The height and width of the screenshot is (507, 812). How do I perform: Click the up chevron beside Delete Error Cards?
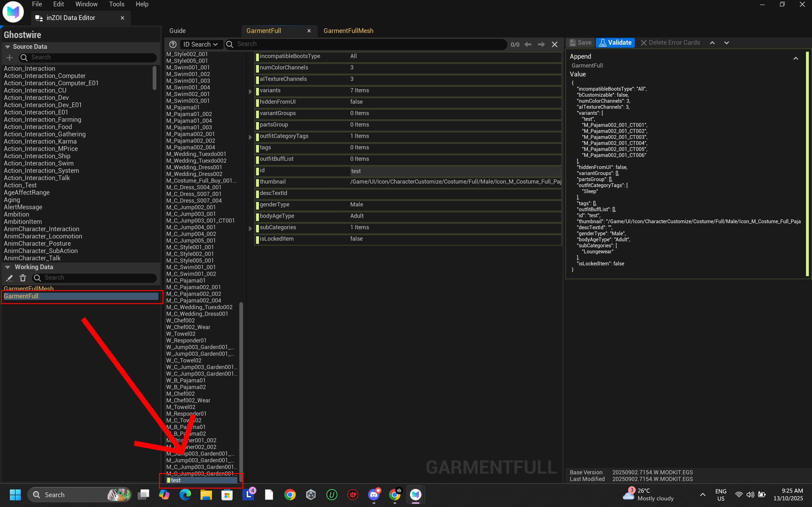[712, 43]
